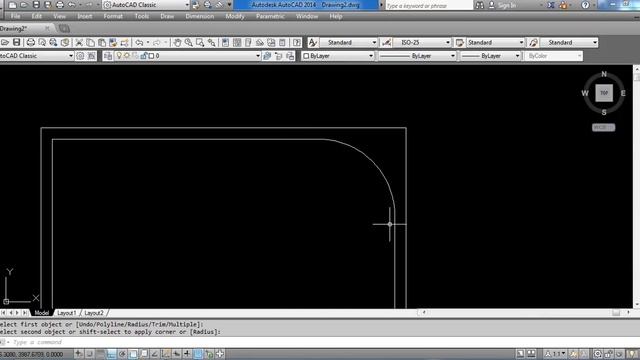Open the Dimension menu
This screenshot has height=360, width=640.
[x=200, y=16]
